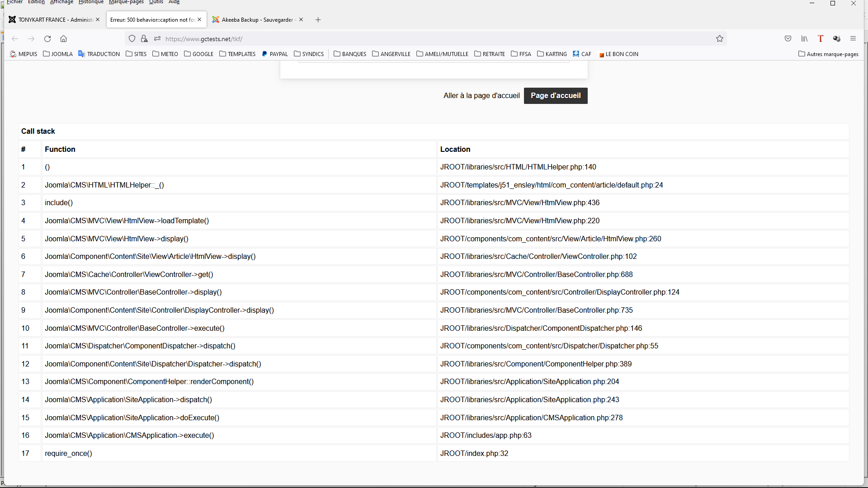Open Autres marque-pages folder
The width and height of the screenshot is (868, 488).
(x=828, y=54)
